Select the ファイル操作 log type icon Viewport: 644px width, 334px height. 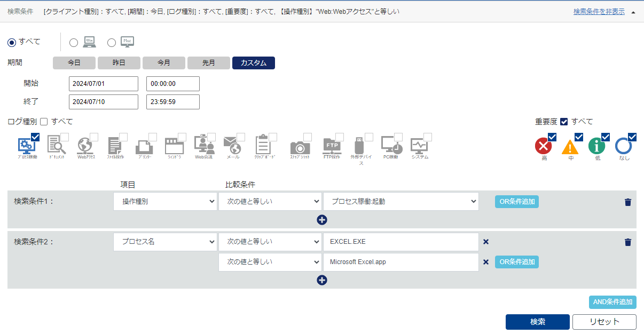click(x=115, y=145)
